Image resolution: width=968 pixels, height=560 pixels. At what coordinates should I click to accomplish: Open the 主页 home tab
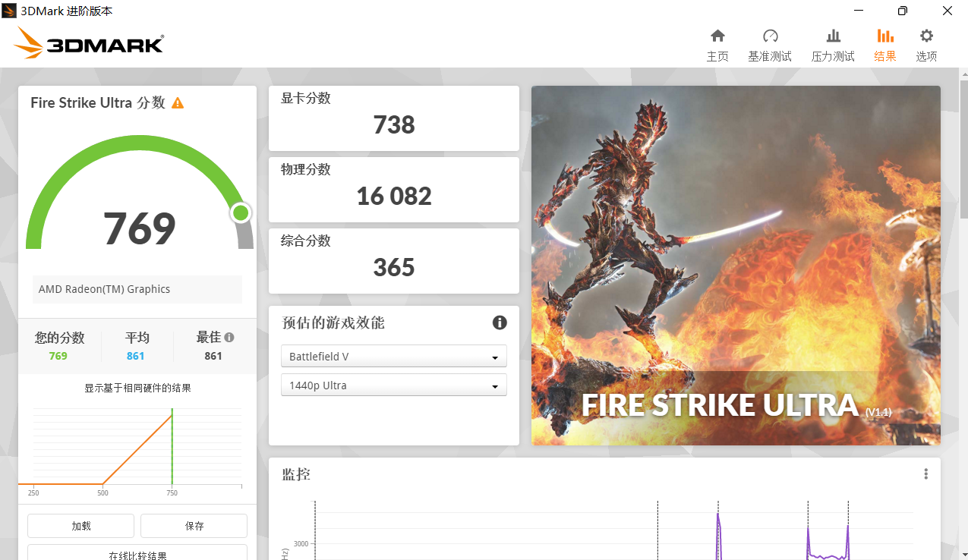pyautogui.click(x=717, y=46)
